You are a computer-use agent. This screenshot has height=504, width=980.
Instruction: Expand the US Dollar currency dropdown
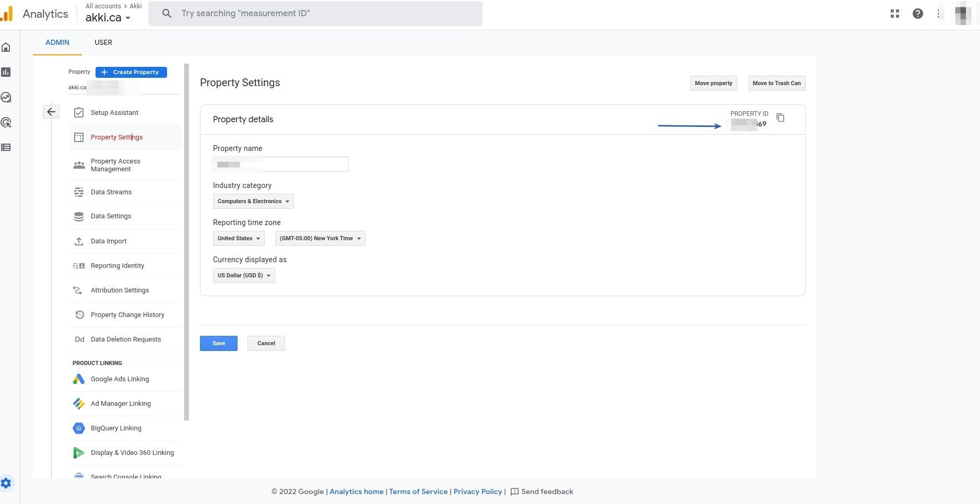coord(244,275)
